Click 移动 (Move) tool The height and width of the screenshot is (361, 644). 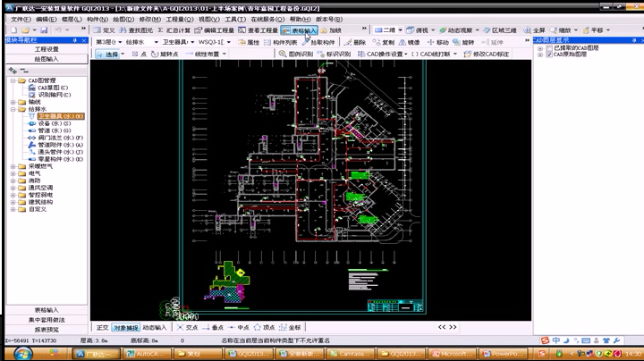tap(437, 42)
